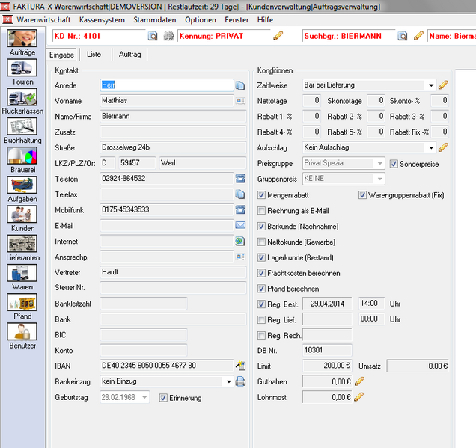Click the search icon next to Suchbgr.

click(x=403, y=36)
